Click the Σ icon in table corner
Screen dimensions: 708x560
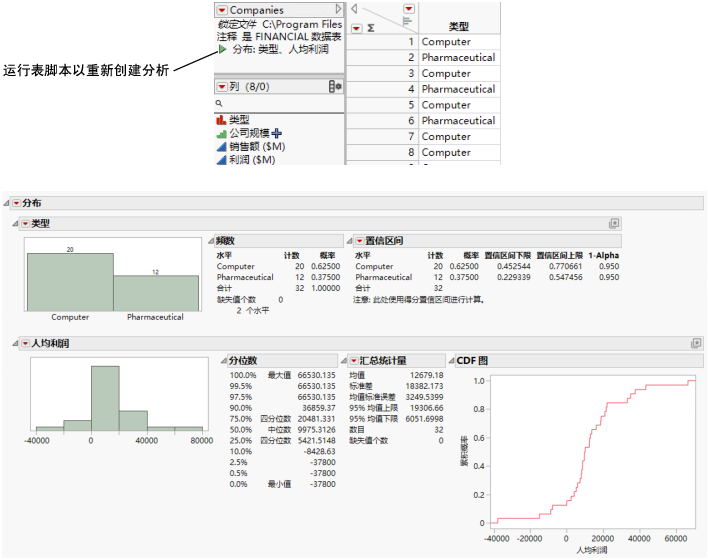click(x=371, y=28)
